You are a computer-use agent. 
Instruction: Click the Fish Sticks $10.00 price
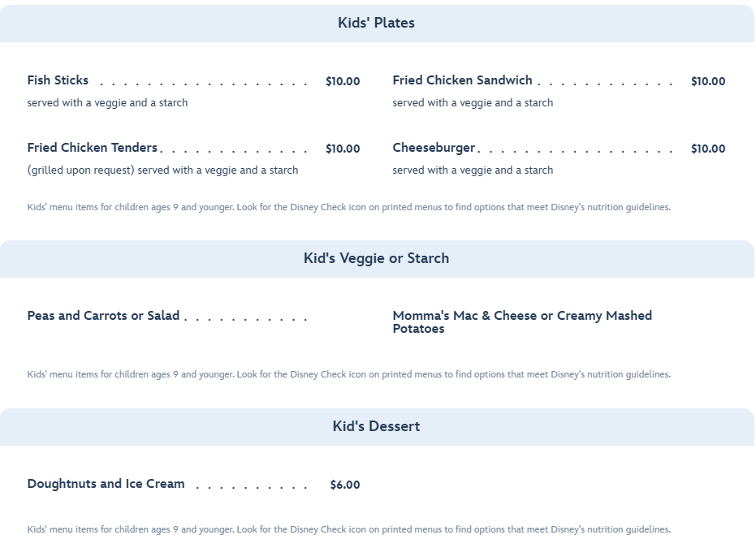pos(343,81)
